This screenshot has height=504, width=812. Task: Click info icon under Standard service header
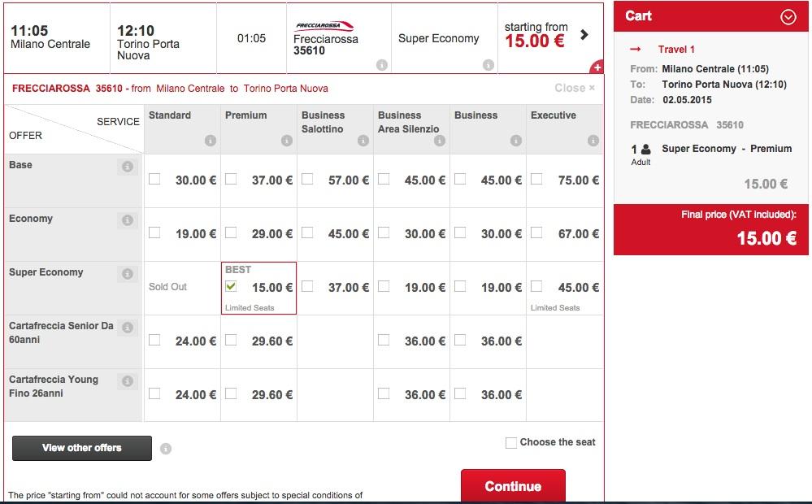210,141
